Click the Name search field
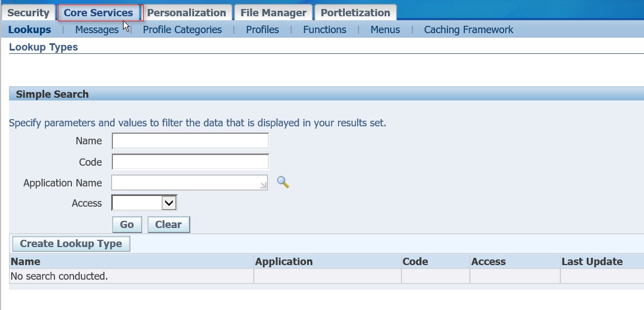The image size is (644, 310). coord(190,141)
